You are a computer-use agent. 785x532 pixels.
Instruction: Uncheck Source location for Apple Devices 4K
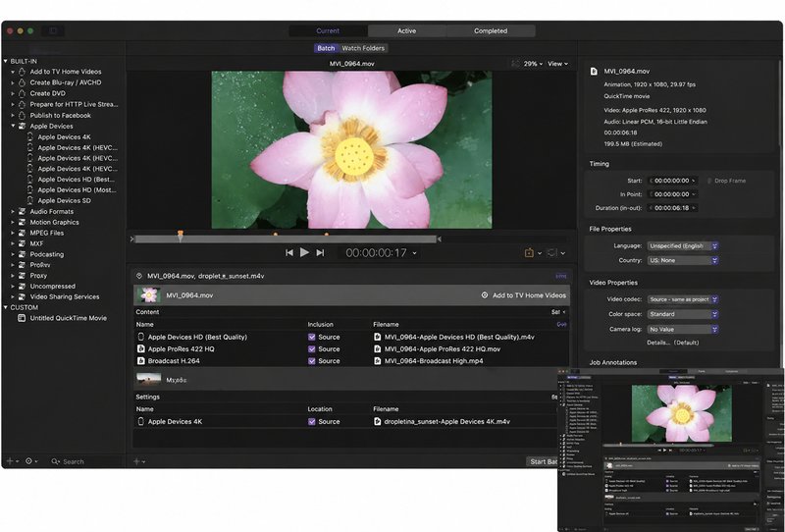click(312, 422)
